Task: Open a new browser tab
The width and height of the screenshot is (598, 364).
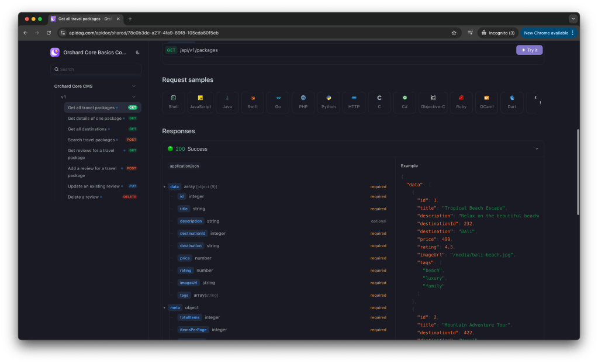Action: click(x=130, y=19)
